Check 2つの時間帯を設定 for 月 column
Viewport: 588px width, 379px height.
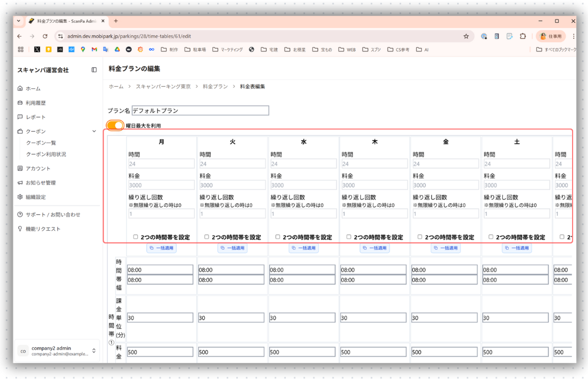coord(136,237)
